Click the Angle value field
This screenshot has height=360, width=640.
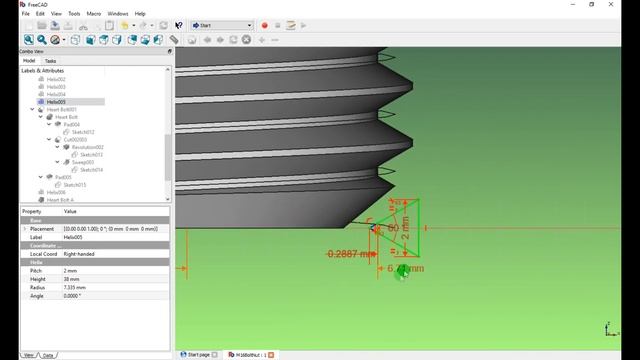[116, 296]
